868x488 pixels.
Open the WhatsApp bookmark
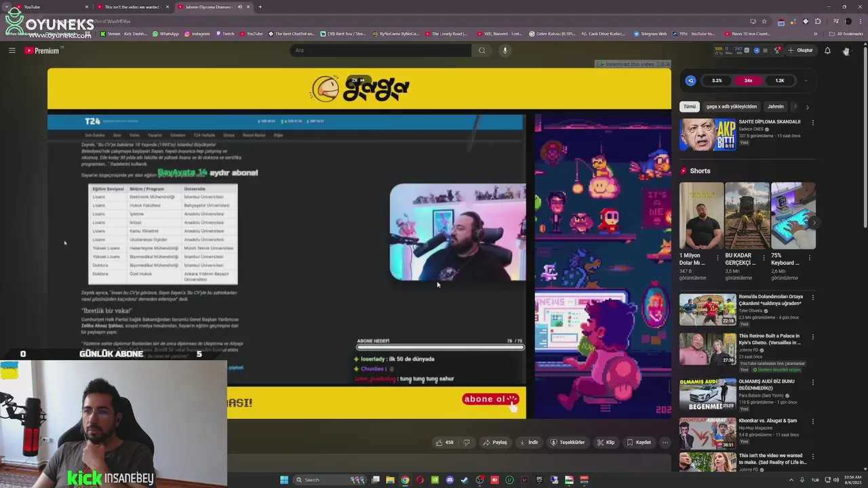click(166, 34)
